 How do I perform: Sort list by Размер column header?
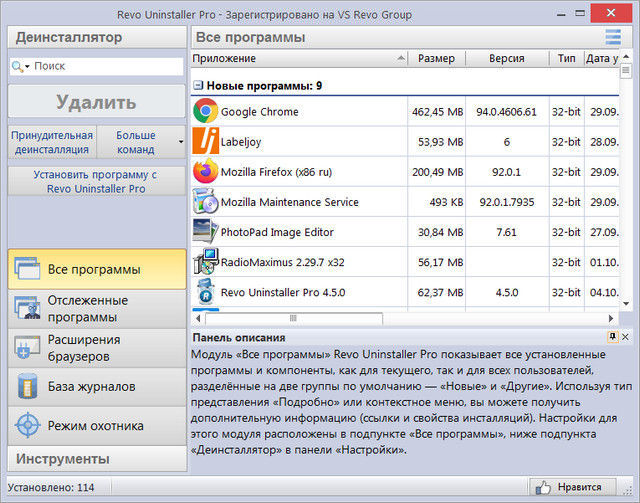coord(437,59)
